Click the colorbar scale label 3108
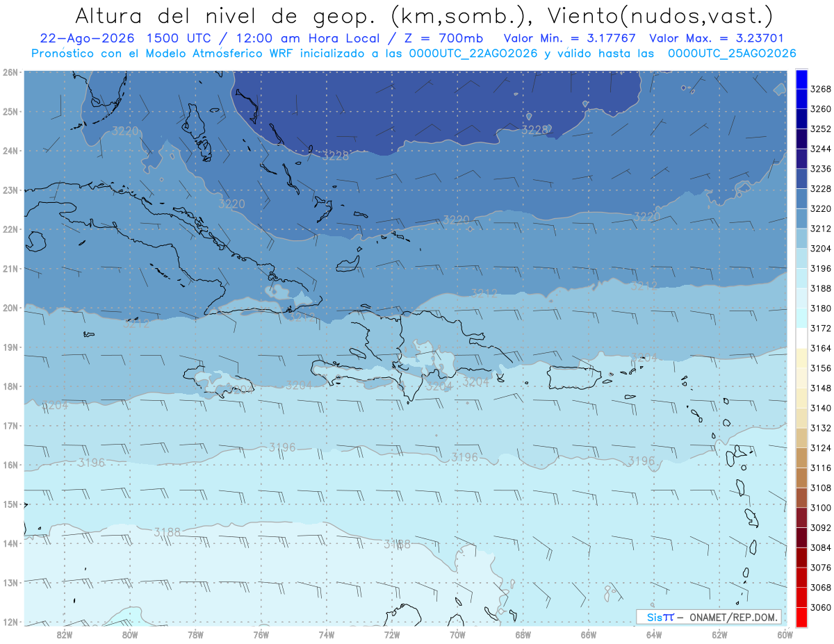 coord(821,488)
